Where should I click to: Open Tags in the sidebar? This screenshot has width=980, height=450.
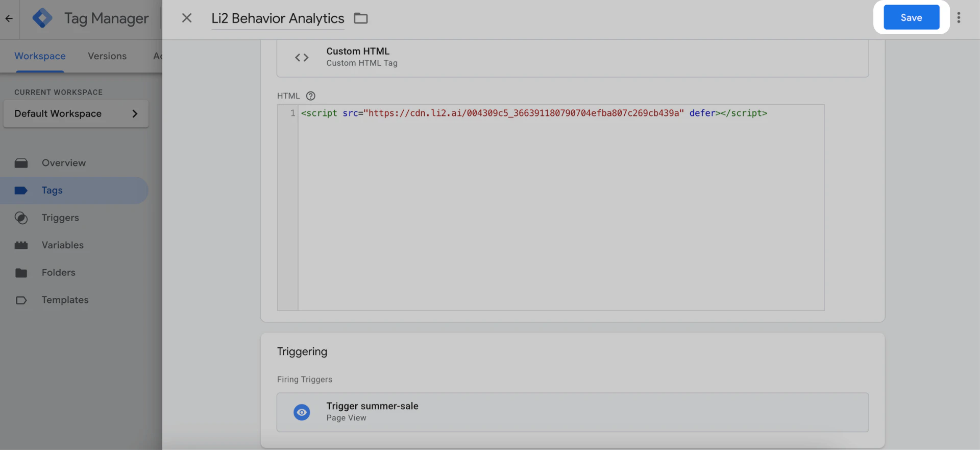(74, 191)
